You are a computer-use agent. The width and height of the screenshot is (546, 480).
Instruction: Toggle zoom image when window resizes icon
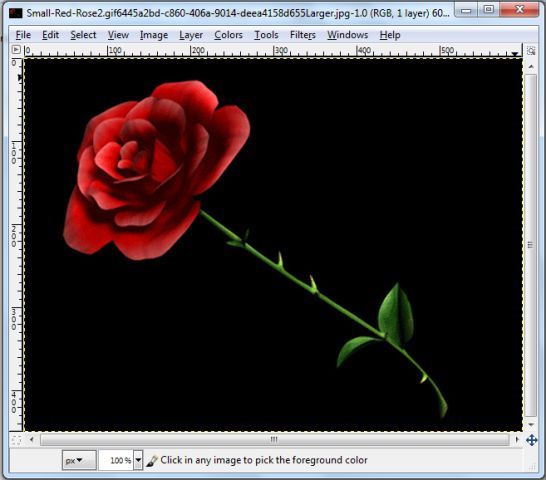531,51
